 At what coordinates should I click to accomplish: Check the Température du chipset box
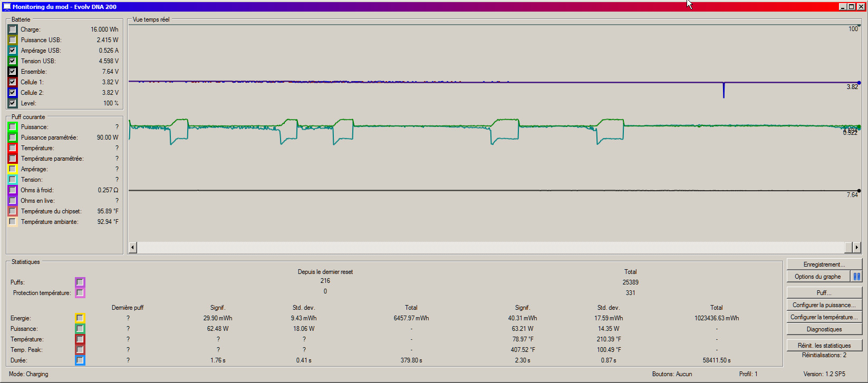pyautogui.click(x=13, y=211)
